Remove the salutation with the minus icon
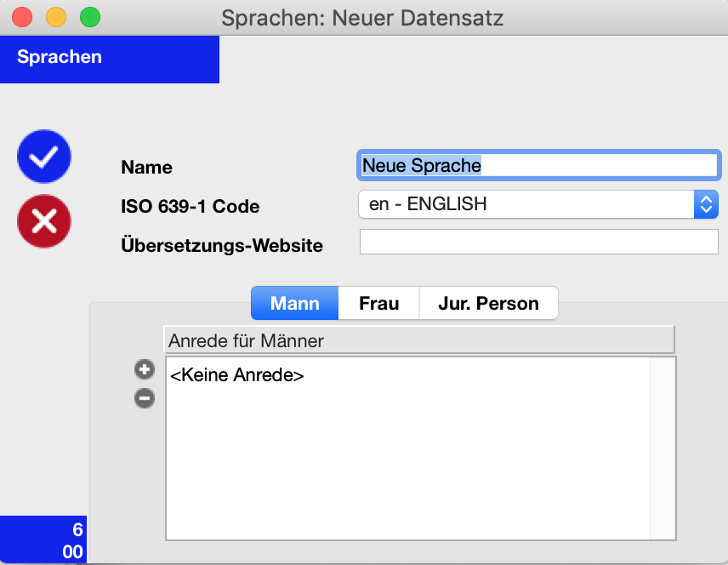This screenshot has height=565, width=728. pyautogui.click(x=145, y=398)
